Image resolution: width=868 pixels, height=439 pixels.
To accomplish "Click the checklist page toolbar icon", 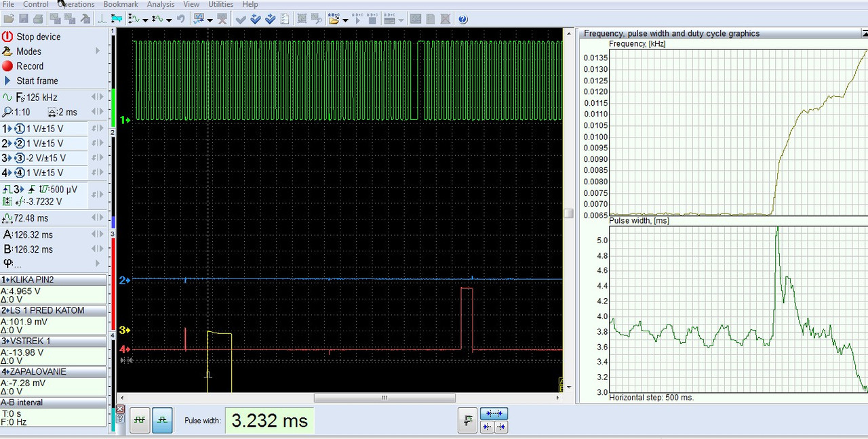I will pyautogui.click(x=285, y=19).
